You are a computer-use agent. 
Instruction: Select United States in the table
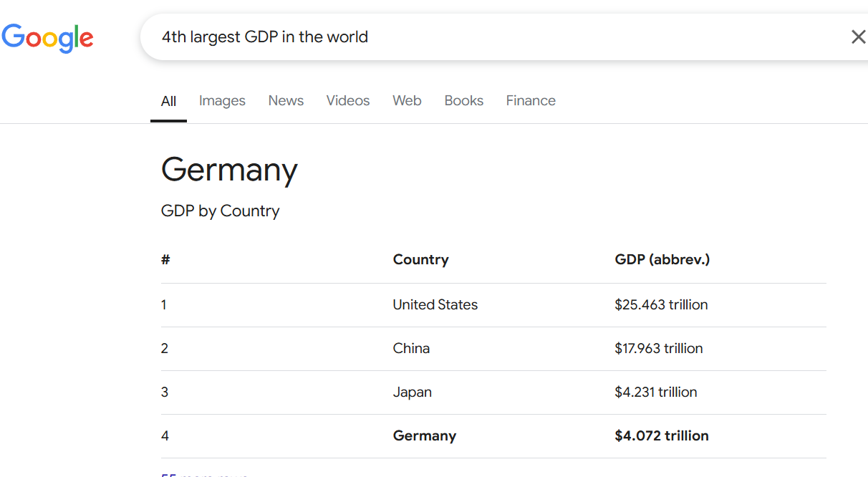click(x=435, y=305)
